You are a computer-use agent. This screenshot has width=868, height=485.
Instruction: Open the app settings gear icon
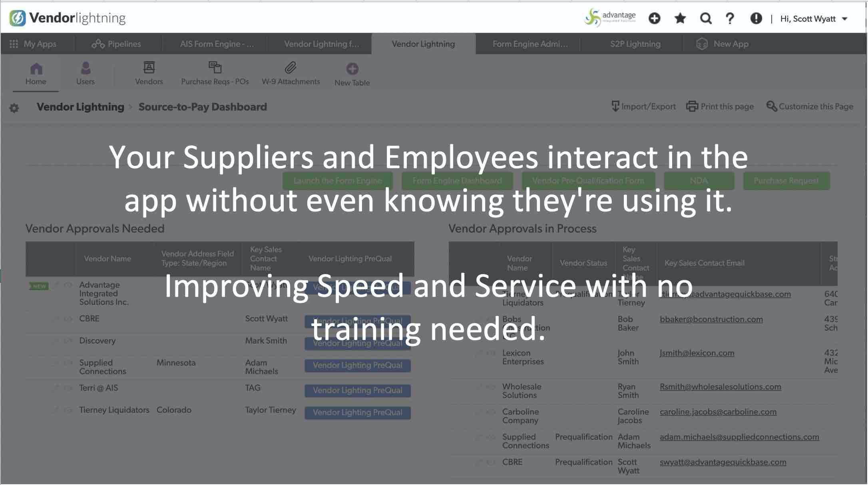14,108
